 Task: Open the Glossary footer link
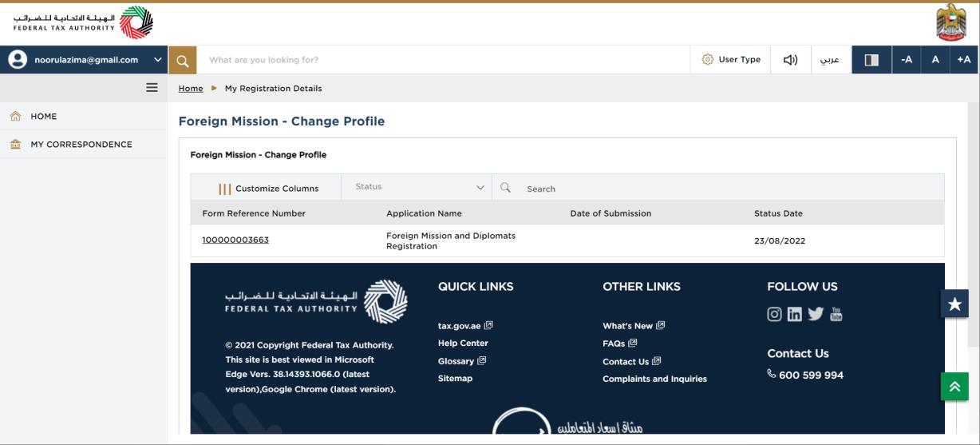coord(462,360)
